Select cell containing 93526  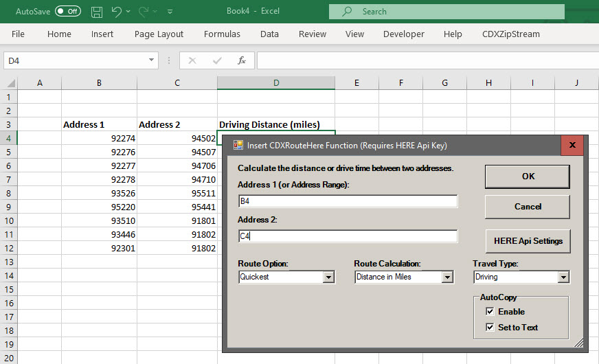(99, 193)
